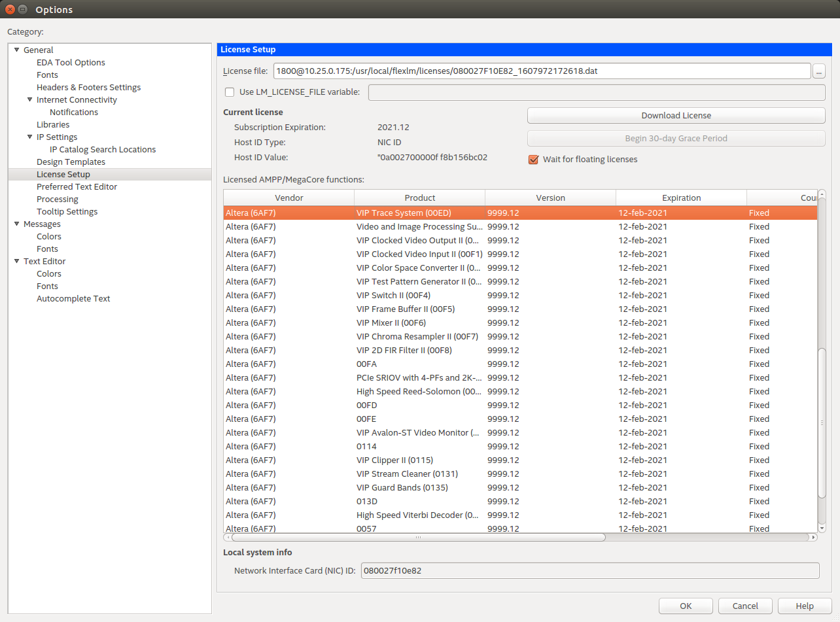Open Tooltip Settings category

(67, 212)
